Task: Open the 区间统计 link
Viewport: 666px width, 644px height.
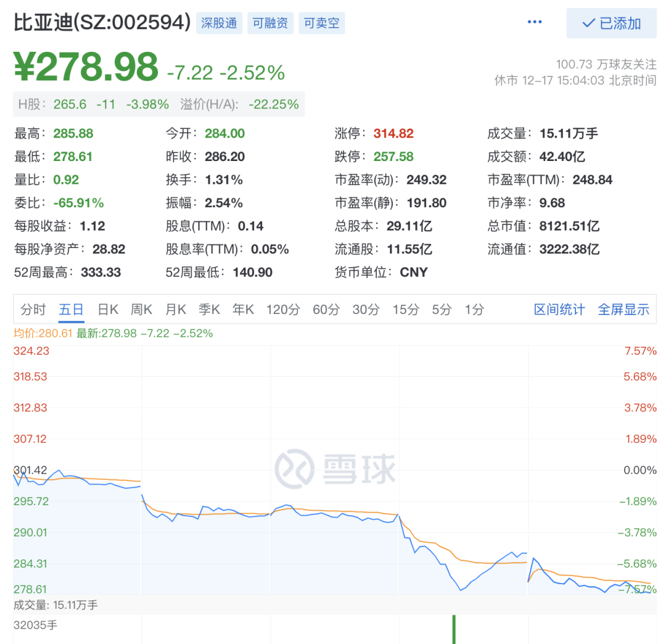Action: 559,309
